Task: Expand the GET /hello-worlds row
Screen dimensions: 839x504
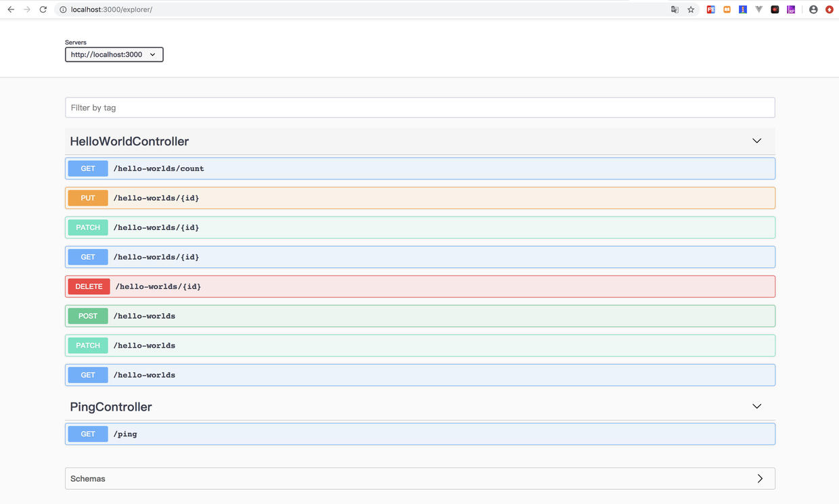Action: [x=419, y=375]
